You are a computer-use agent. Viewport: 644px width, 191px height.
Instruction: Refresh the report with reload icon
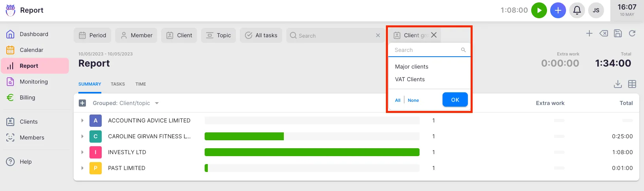point(632,34)
